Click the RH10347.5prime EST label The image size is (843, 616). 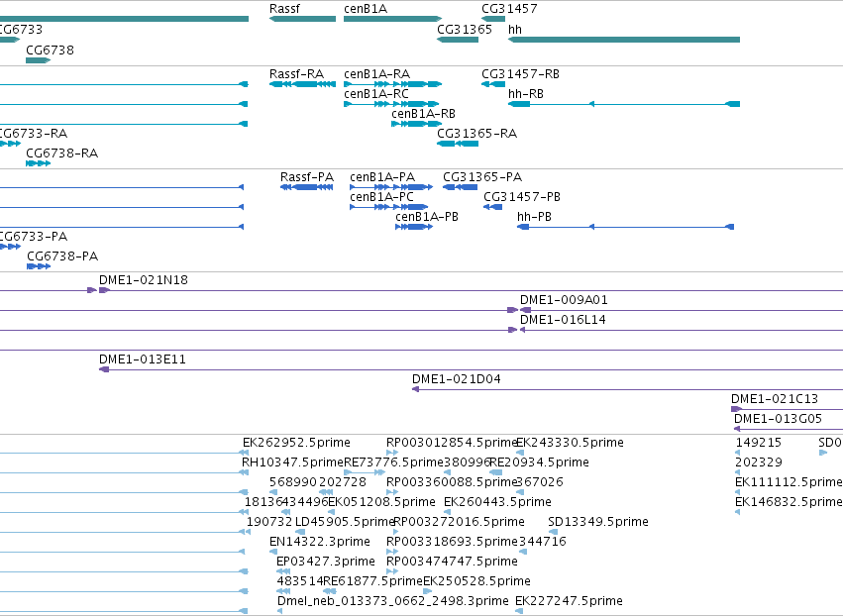click(292, 462)
